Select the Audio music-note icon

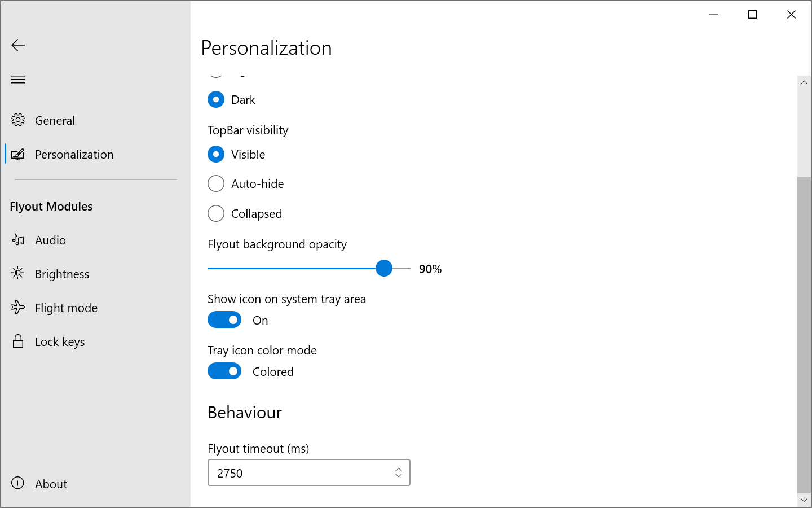(x=18, y=240)
